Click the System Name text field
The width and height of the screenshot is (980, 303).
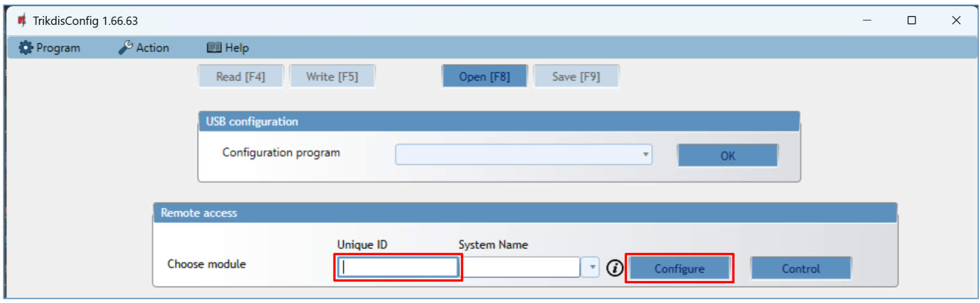[520, 268]
